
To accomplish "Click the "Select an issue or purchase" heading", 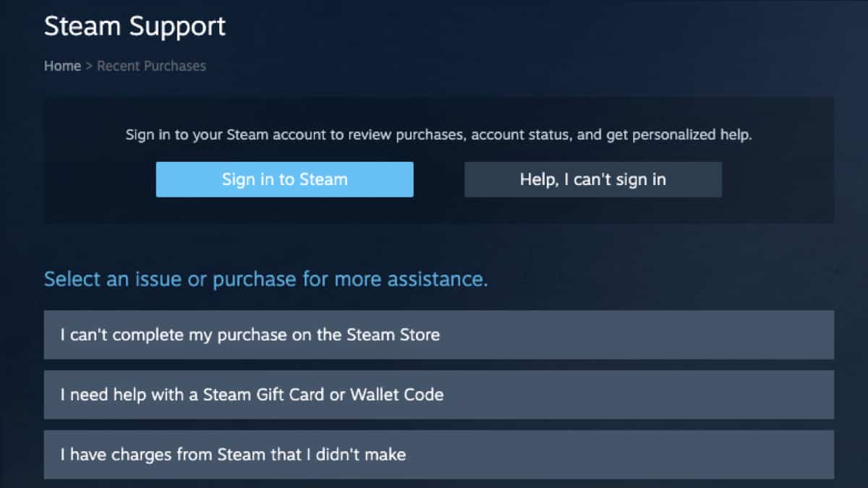I will [265, 279].
